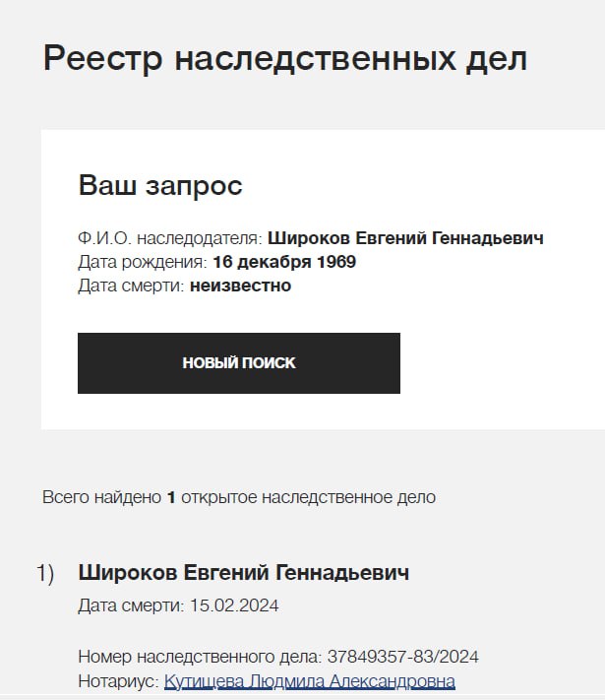Click the Ф.И.О. наследодателя label

coord(169,238)
